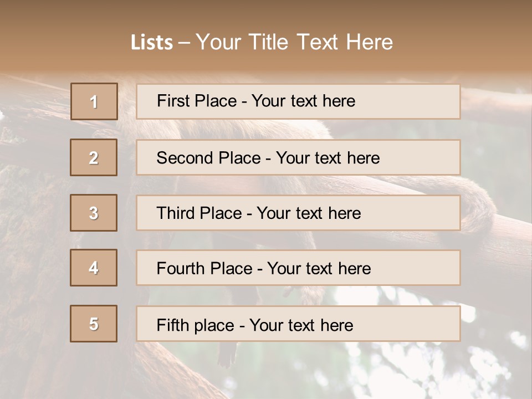532x399 pixels.
Task: Select the words "Second Place" in the list
Action: coord(208,158)
